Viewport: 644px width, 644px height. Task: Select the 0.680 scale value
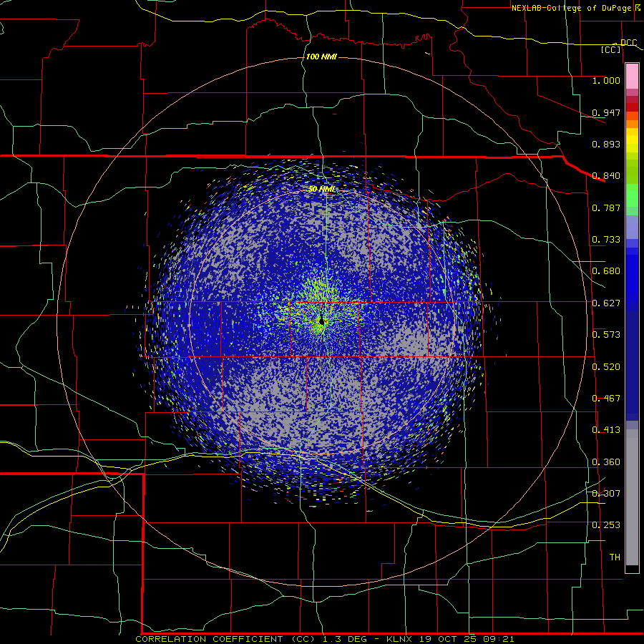(606, 271)
